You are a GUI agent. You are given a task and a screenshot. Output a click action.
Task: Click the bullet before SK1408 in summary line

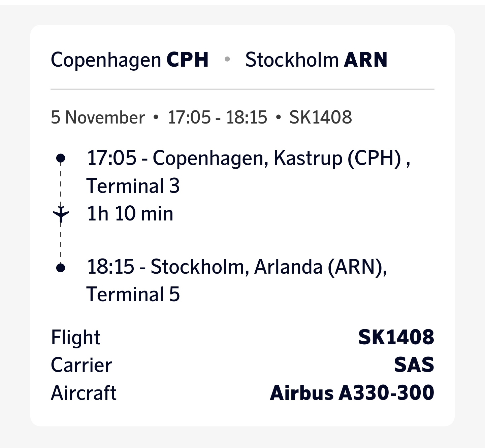click(x=278, y=117)
